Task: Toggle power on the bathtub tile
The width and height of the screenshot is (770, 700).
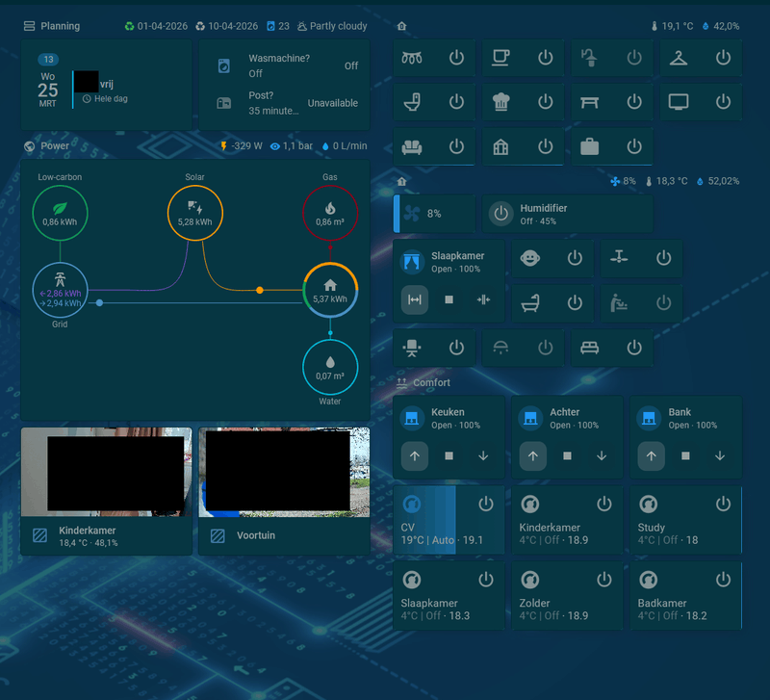Action: point(575,302)
